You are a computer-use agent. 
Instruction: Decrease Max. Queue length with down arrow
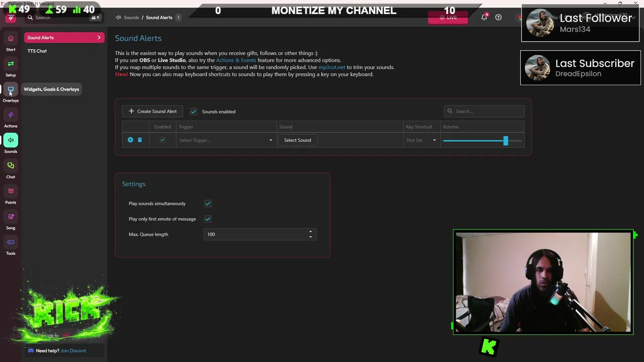[x=310, y=237]
